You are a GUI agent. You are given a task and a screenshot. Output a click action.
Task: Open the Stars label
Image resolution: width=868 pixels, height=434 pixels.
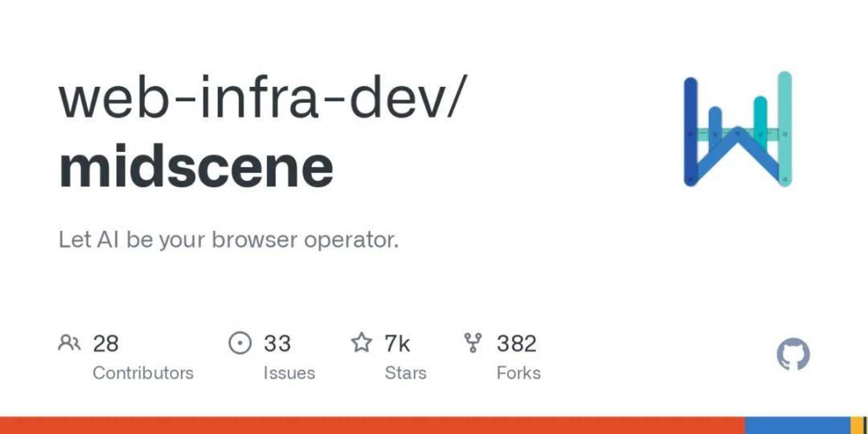point(405,373)
